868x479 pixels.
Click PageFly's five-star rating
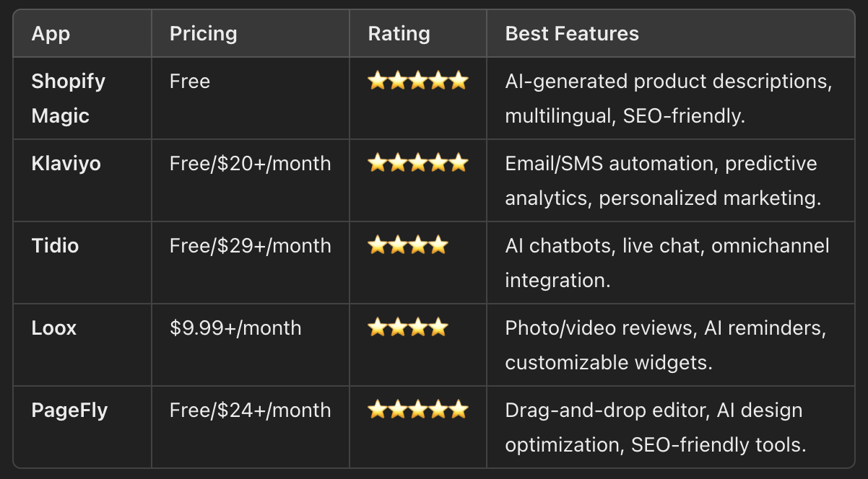417,410
